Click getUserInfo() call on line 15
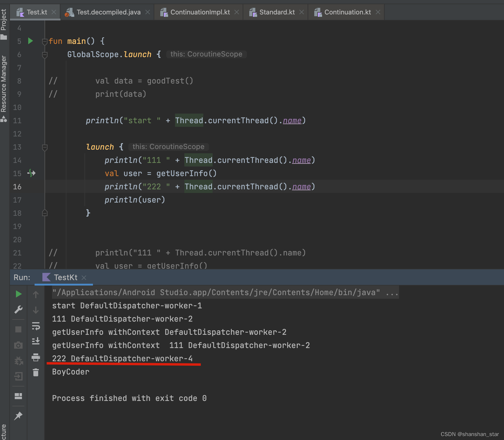 click(x=186, y=173)
